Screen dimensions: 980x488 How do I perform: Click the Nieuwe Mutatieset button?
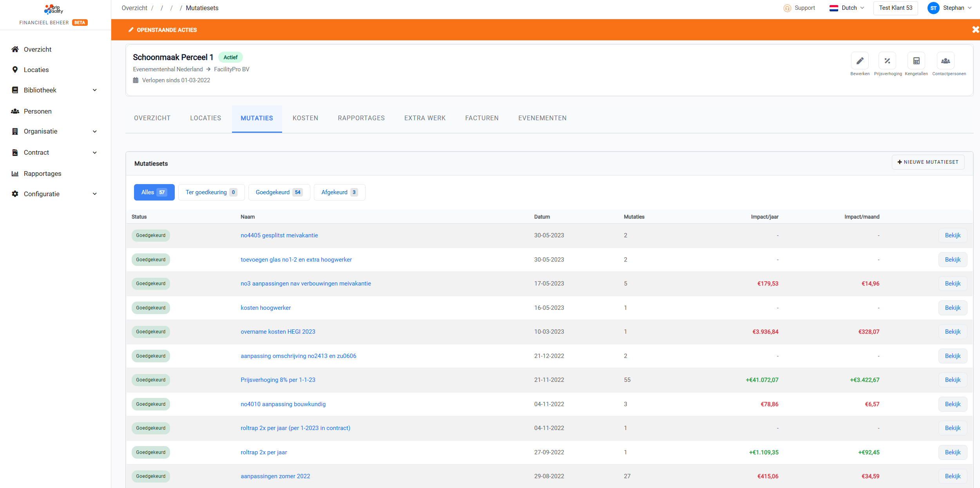point(928,162)
